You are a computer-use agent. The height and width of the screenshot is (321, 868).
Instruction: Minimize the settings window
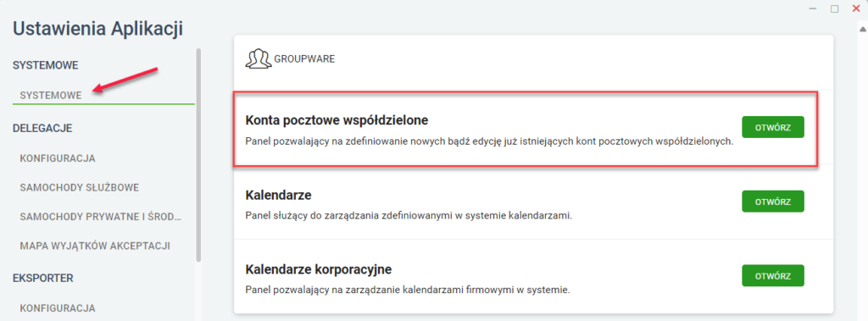click(x=813, y=8)
